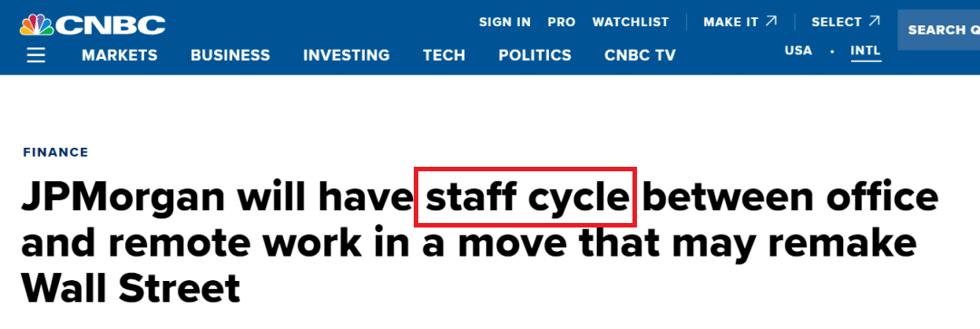
Task: Visit the MAKE IT site
Action: [x=730, y=22]
